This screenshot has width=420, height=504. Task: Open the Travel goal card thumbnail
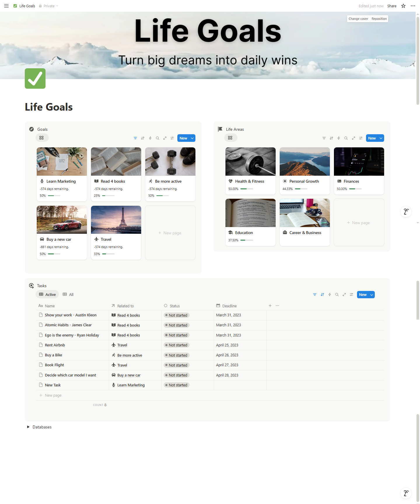(x=116, y=220)
